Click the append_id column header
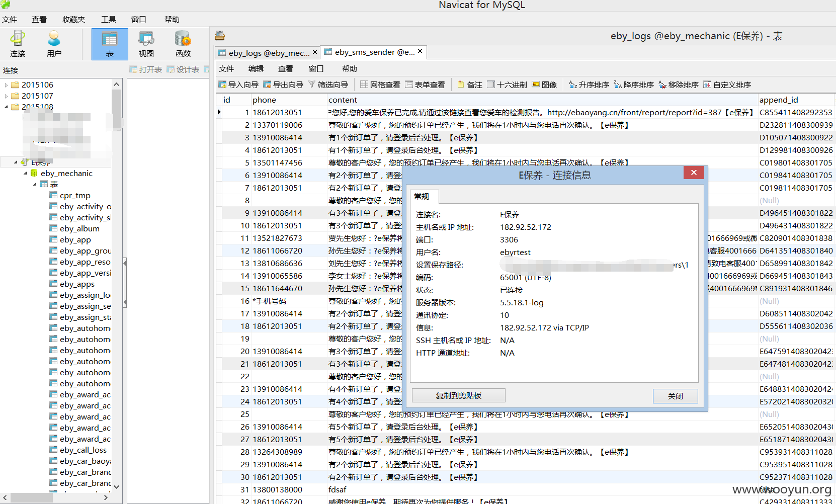 click(797, 100)
